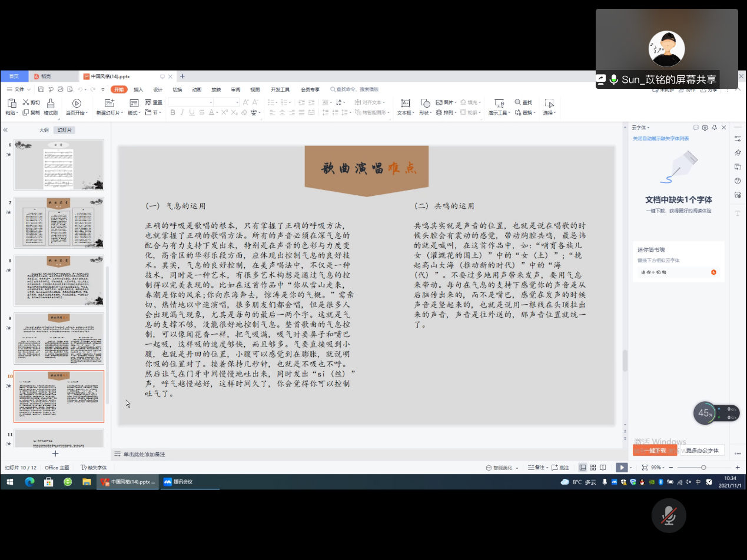
Task: Open reading view from status bar
Action: [x=603, y=468]
